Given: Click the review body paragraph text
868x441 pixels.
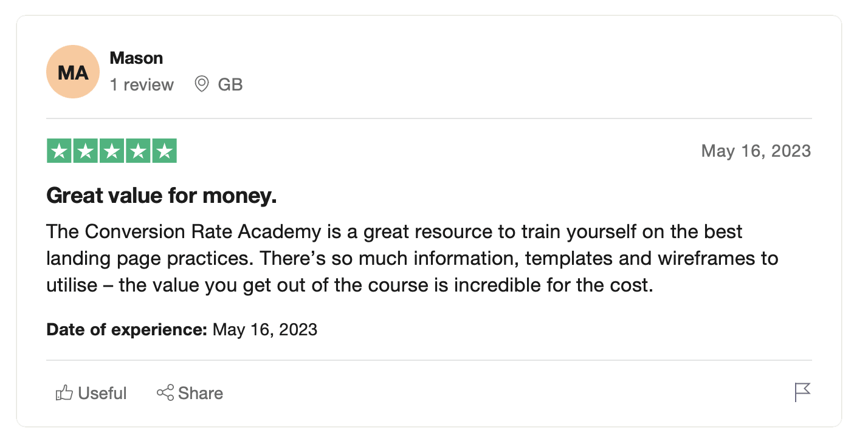Looking at the screenshot, I should [412, 258].
